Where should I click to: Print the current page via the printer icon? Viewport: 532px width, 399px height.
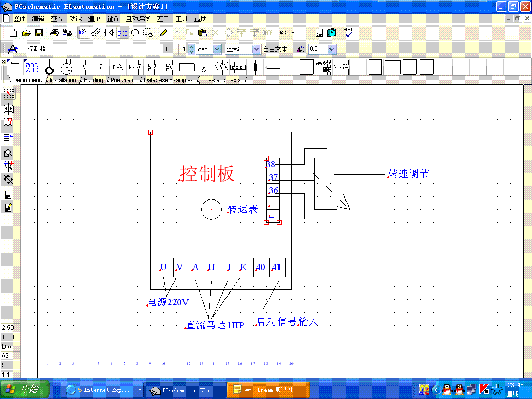pyautogui.click(x=54, y=33)
